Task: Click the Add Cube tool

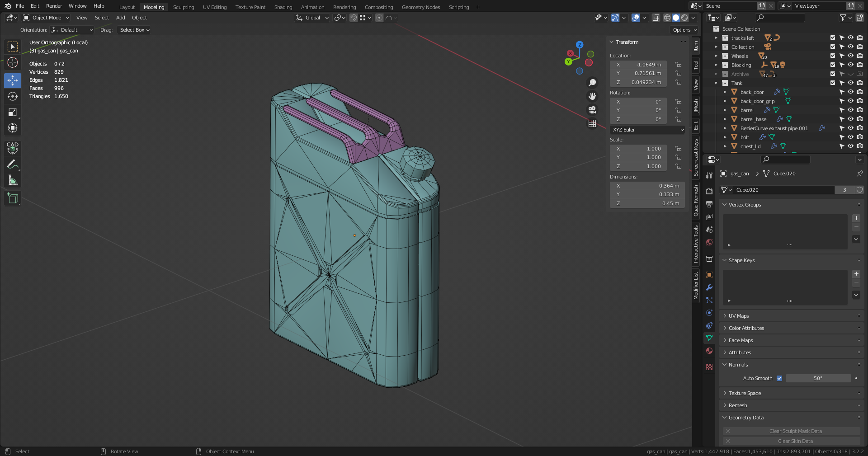Action: point(13,198)
